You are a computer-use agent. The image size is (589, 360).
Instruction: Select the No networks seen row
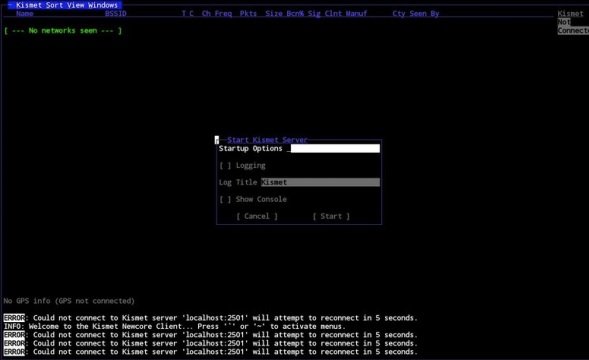pos(63,31)
